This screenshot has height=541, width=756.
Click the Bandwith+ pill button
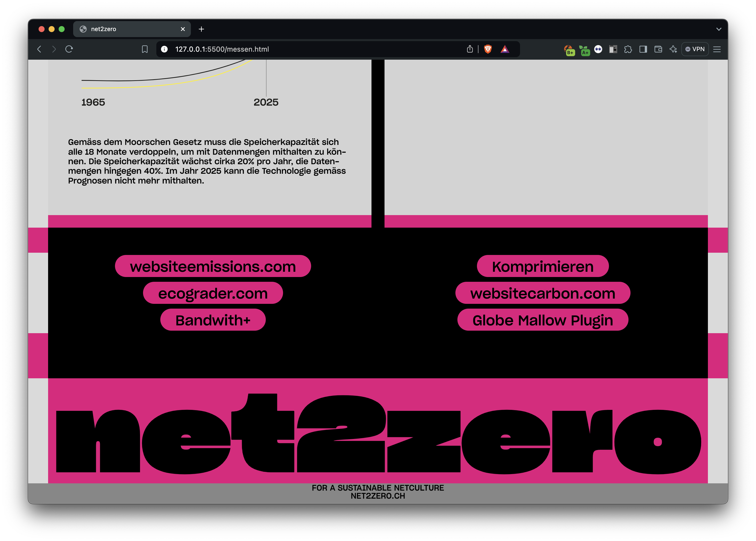click(213, 320)
